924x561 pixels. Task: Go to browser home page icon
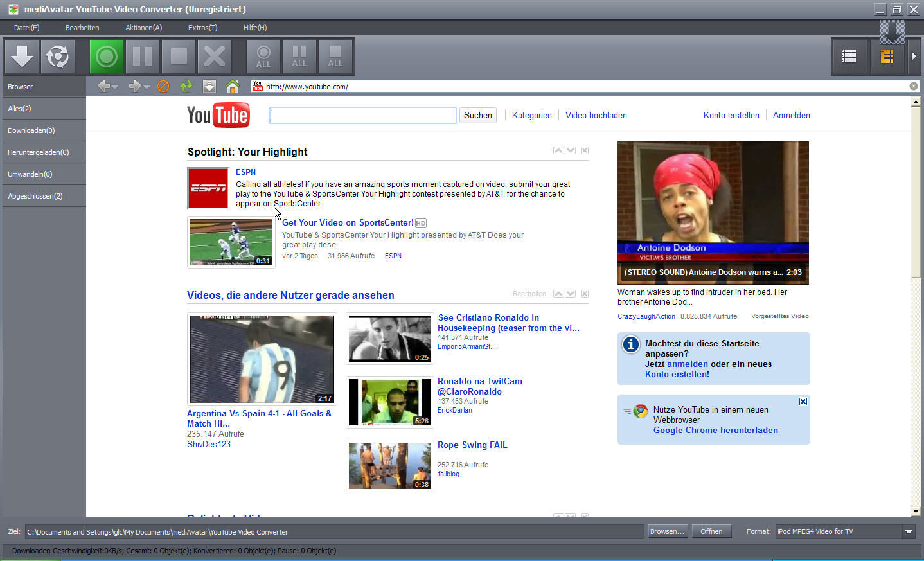233,86
